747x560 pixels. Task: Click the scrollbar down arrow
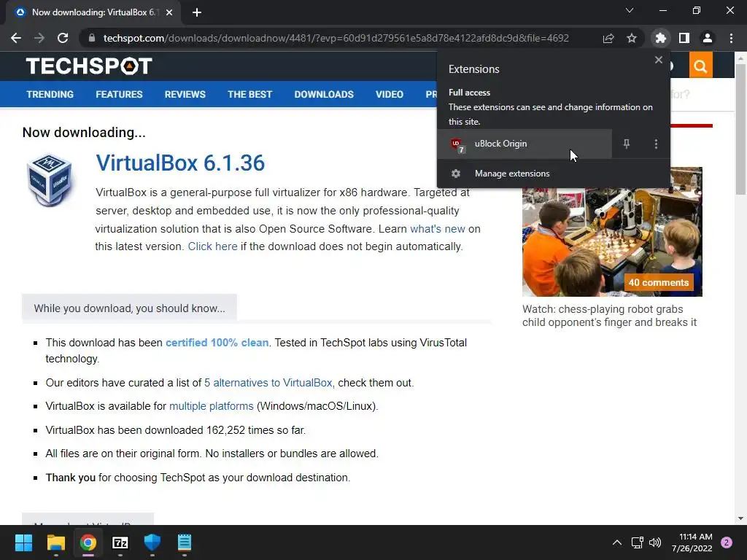pyautogui.click(x=740, y=518)
